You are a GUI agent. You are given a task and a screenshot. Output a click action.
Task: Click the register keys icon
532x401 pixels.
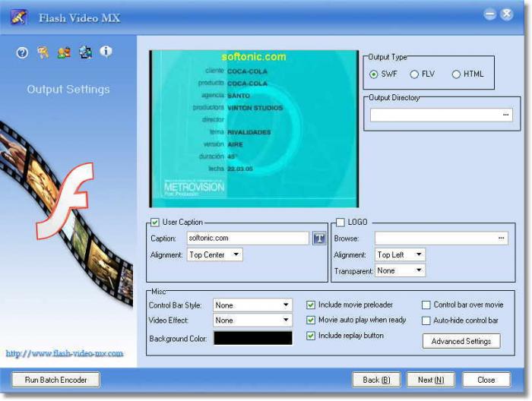coord(43,52)
